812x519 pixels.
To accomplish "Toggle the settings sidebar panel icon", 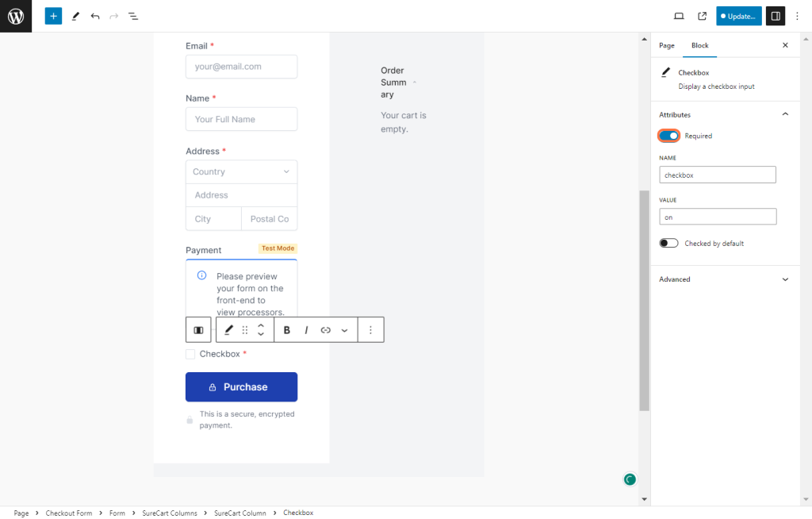I will pos(776,16).
